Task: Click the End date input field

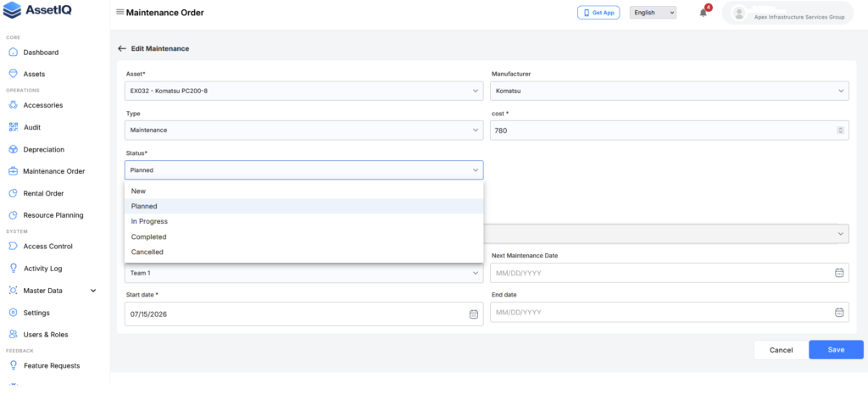Action: 670,312
